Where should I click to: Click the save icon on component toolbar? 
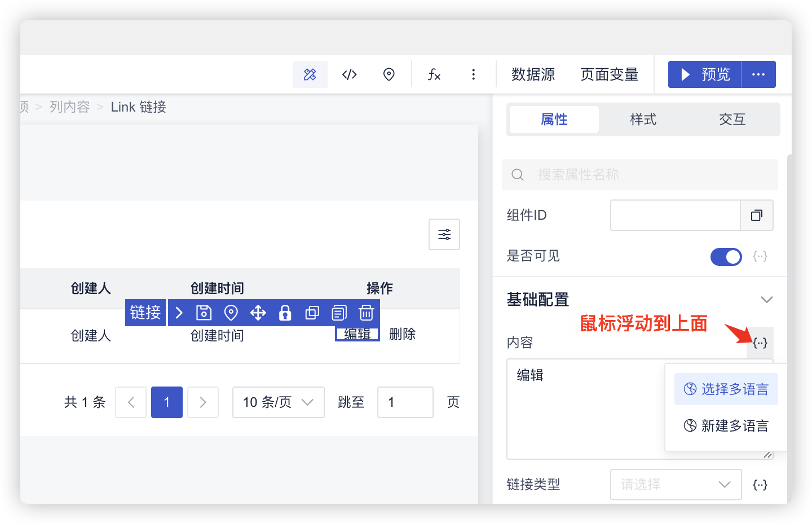click(x=204, y=313)
